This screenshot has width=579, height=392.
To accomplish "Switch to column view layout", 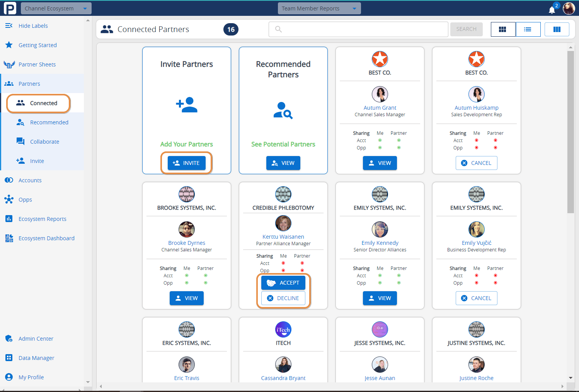I will (557, 29).
